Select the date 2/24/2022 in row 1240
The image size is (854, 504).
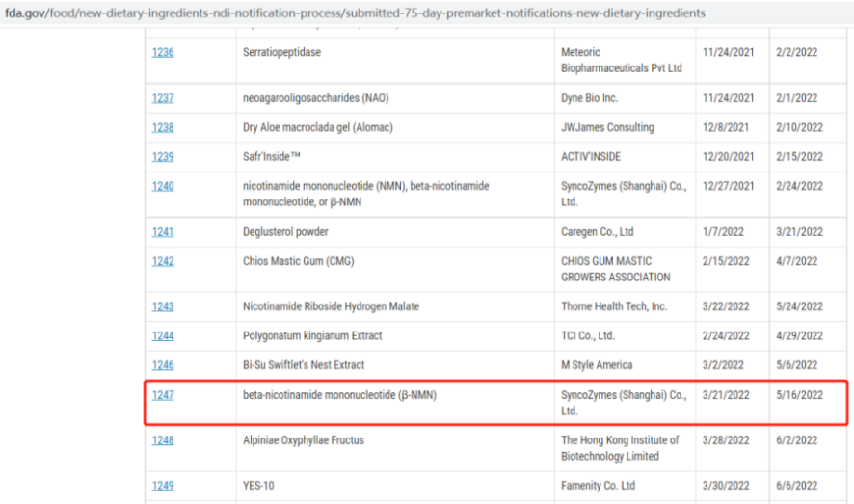(799, 186)
